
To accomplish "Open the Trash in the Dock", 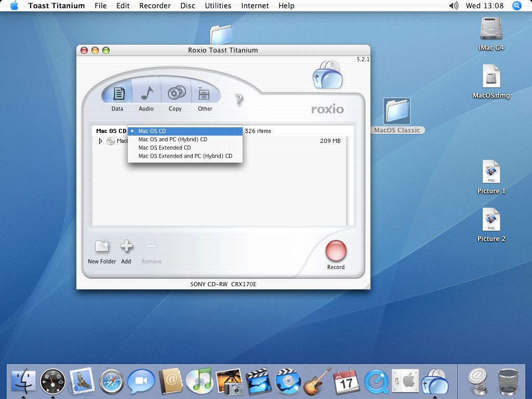I will point(508,382).
